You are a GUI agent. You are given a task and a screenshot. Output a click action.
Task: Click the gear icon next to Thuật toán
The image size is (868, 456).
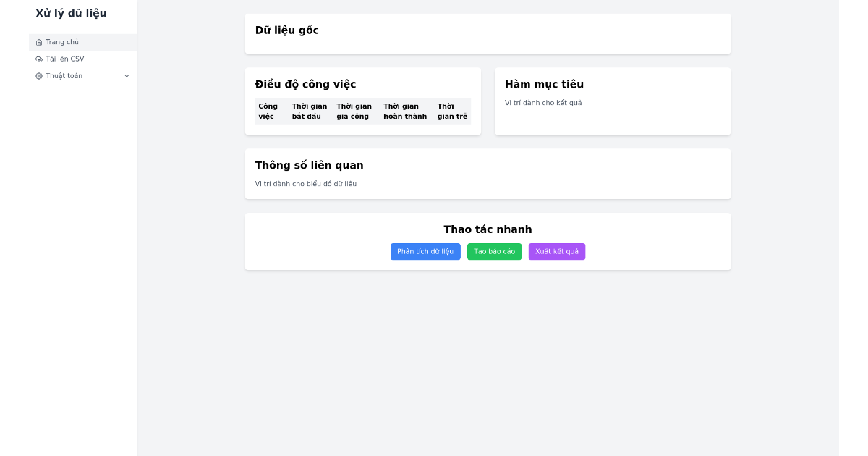(x=40, y=75)
